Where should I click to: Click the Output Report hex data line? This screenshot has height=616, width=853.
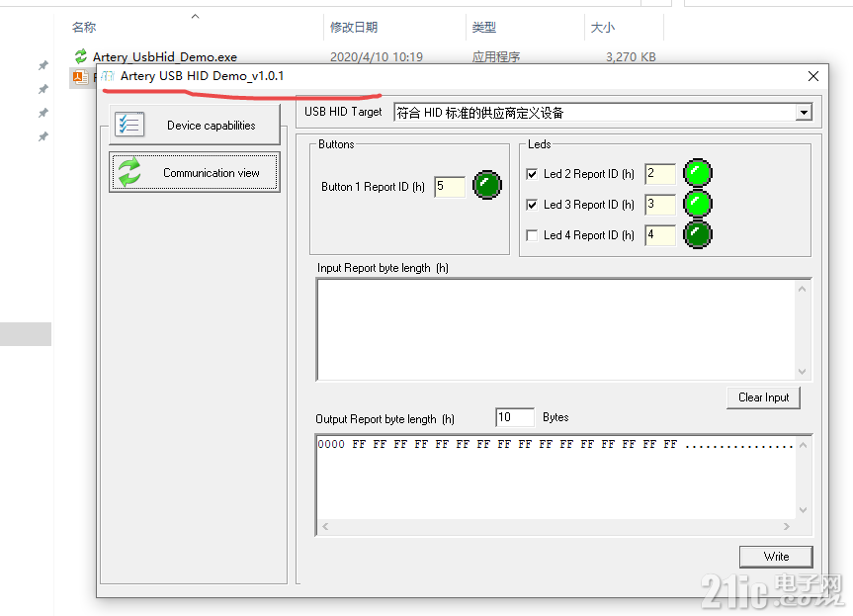[x=554, y=445]
